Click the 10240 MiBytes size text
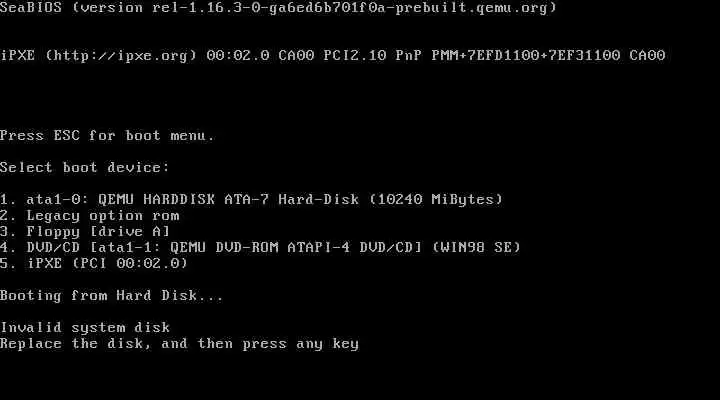 [436, 200]
